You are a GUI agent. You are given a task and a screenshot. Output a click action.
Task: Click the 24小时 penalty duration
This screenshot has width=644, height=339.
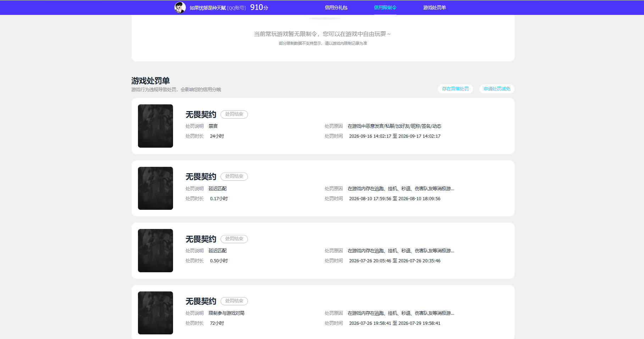point(217,136)
